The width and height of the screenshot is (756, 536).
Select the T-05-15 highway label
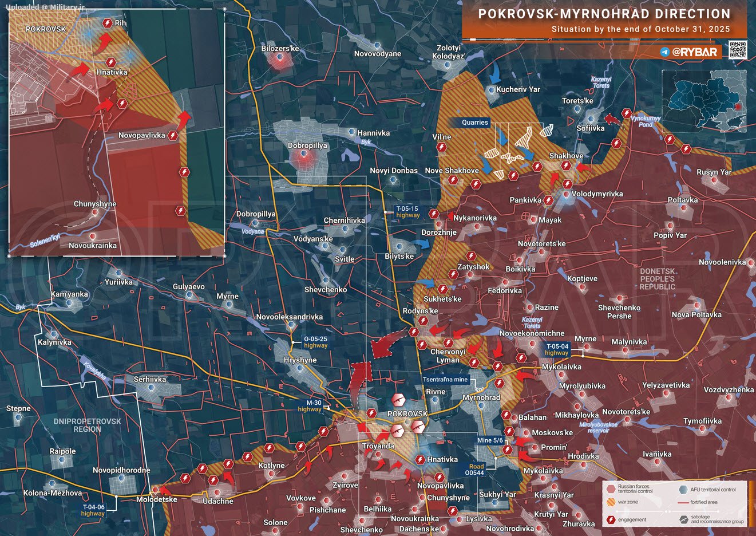click(x=407, y=212)
